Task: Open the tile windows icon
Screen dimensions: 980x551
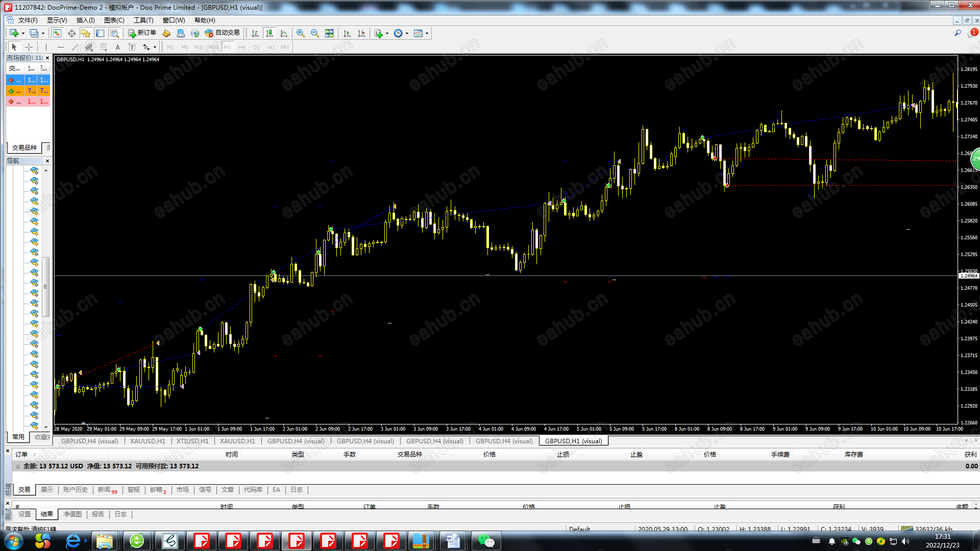Action: click(x=329, y=33)
